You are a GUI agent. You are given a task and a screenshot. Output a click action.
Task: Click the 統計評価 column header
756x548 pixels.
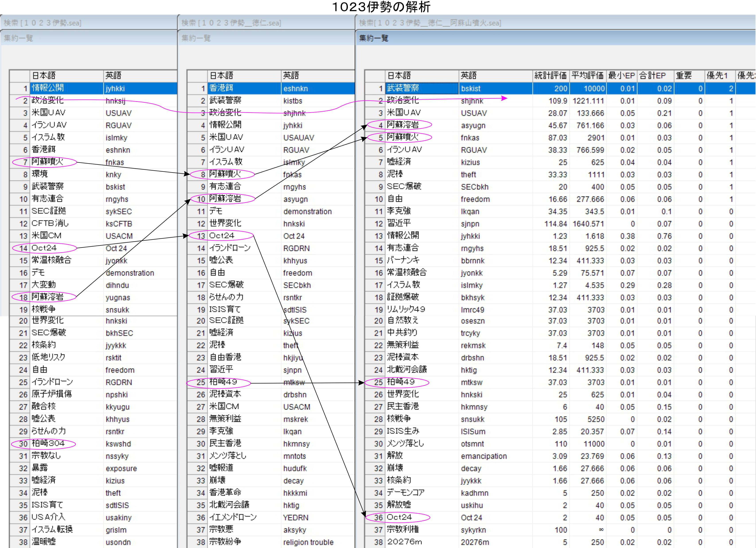pyautogui.click(x=550, y=76)
